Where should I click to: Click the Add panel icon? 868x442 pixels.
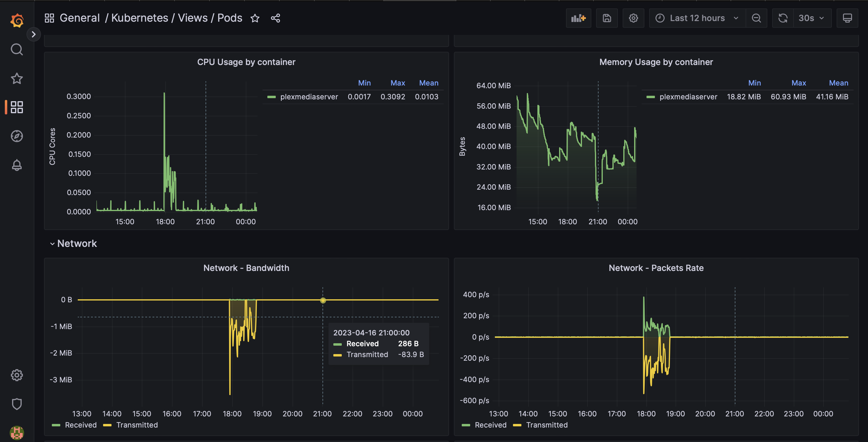(x=579, y=18)
